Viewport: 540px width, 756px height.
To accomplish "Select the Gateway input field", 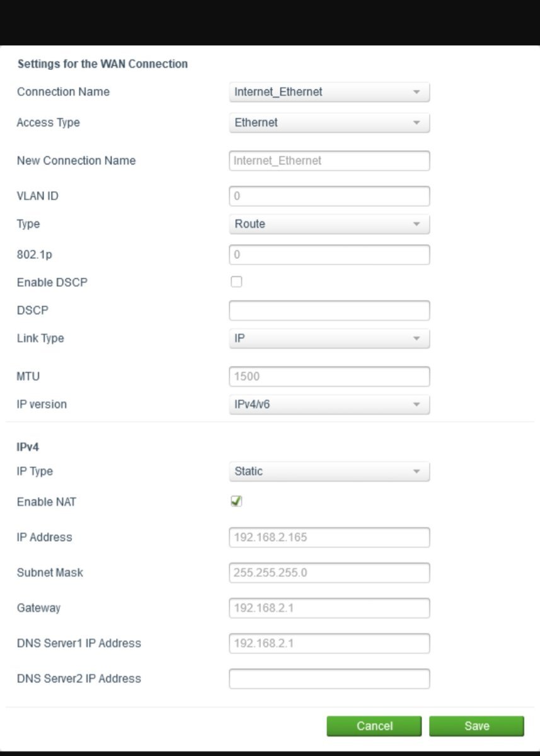I will pos(329,608).
